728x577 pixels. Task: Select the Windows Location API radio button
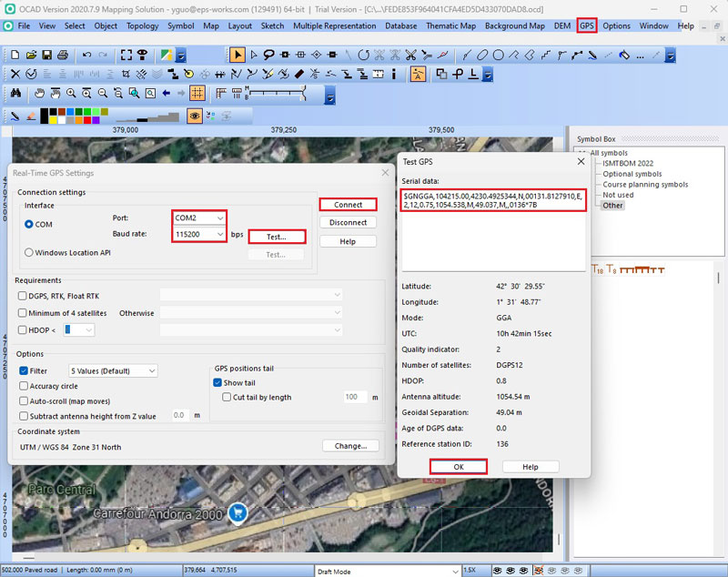pos(29,252)
